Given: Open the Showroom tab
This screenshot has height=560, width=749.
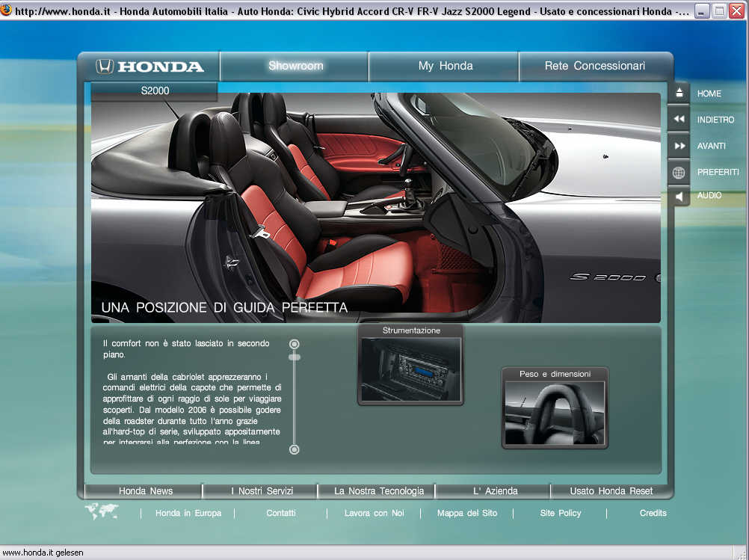Looking at the screenshot, I should 295,66.
